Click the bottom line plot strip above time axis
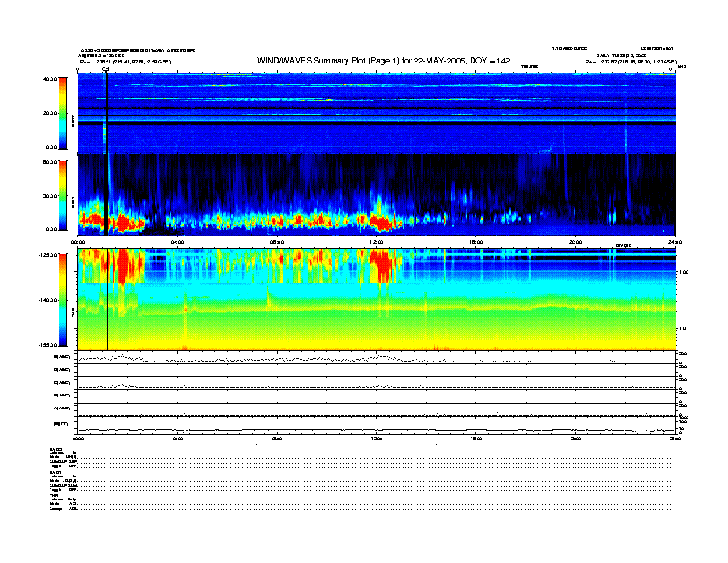This screenshot has height=563, width=728. tap(376, 426)
